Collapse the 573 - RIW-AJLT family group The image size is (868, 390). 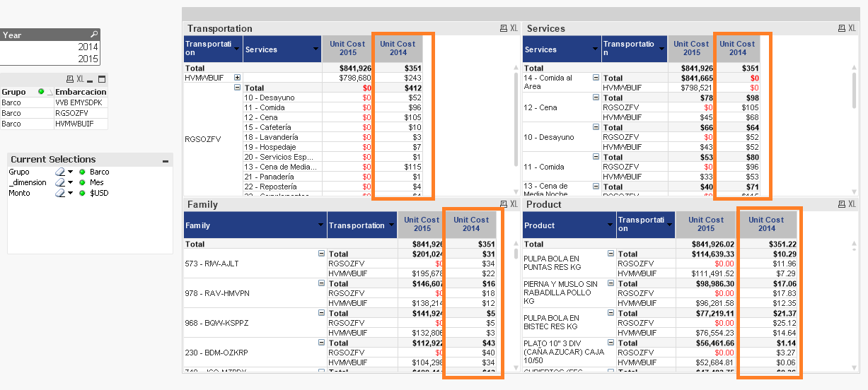[x=321, y=254]
